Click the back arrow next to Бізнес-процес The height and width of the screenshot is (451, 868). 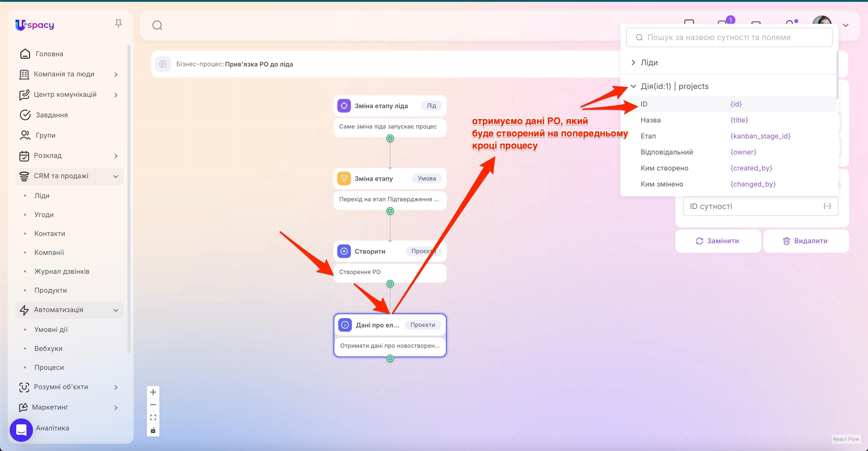coord(163,64)
